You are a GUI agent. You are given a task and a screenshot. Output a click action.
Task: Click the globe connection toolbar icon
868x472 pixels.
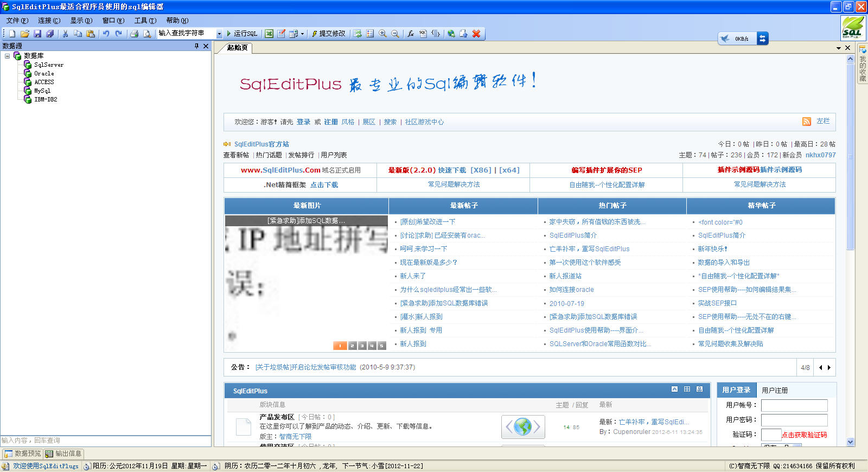point(451,34)
